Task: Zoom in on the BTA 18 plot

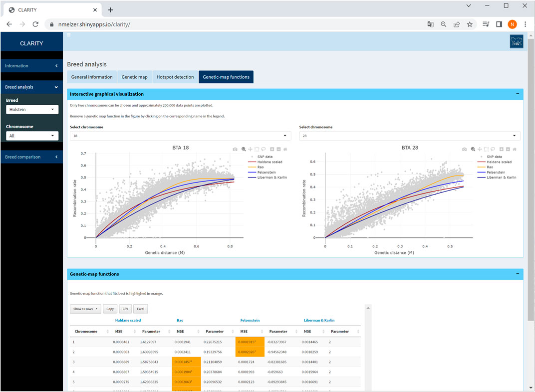Action: tap(272, 149)
